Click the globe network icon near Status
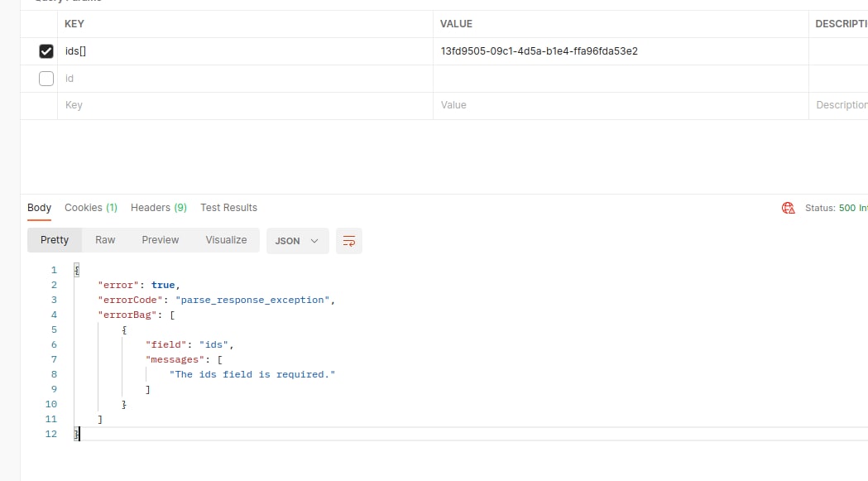This screenshot has height=481, width=868. click(x=788, y=208)
